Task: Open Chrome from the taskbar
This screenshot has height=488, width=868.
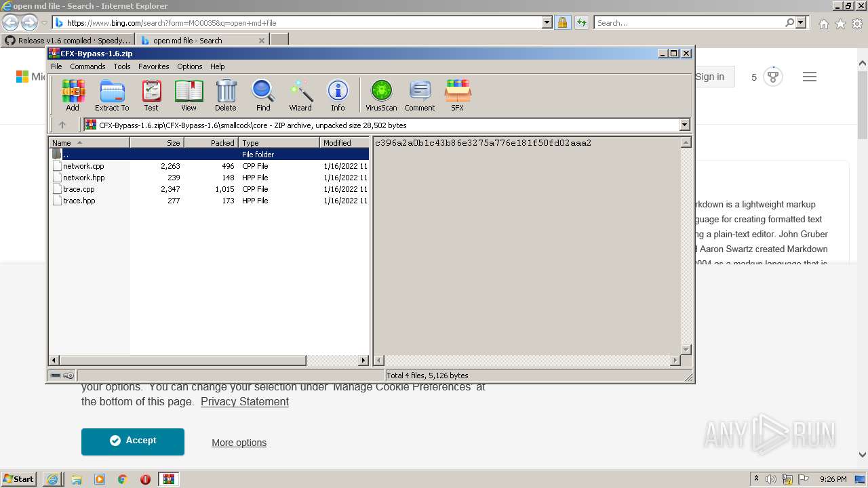Action: click(x=123, y=479)
